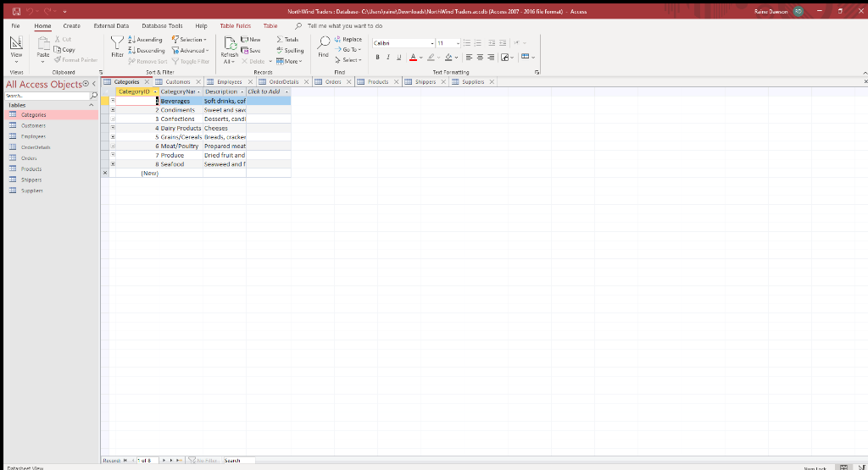Switch to the External Data ribbon tab
Image resolution: width=868 pixels, height=470 pixels.
coord(111,26)
